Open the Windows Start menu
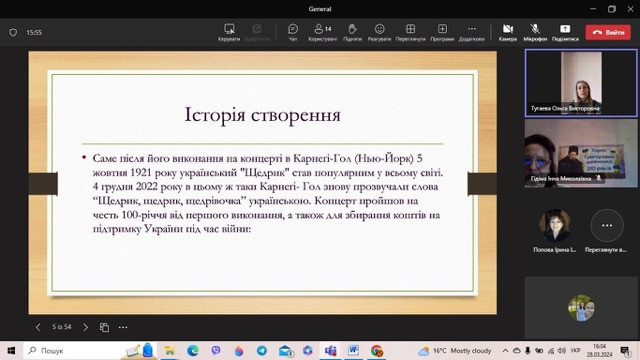This screenshot has width=640, height=360. click(x=11, y=351)
